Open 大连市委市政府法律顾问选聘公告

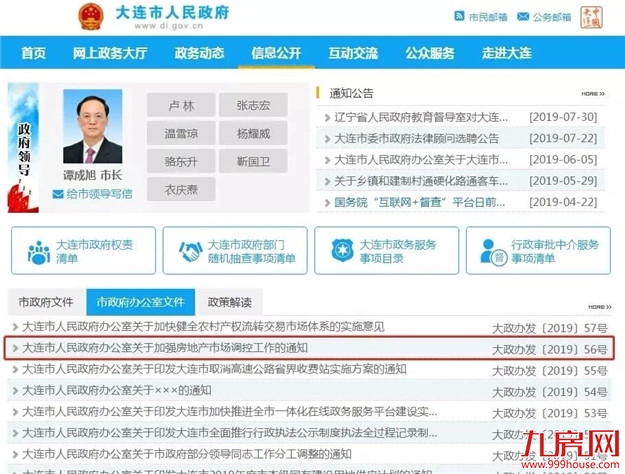(417, 138)
